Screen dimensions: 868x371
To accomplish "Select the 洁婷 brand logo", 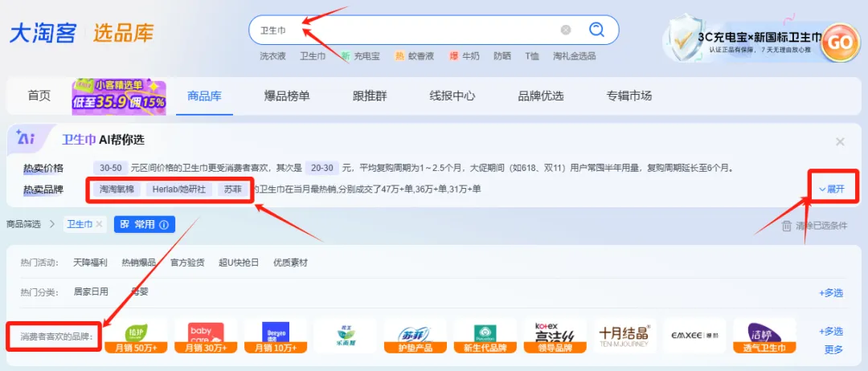I will point(764,336).
